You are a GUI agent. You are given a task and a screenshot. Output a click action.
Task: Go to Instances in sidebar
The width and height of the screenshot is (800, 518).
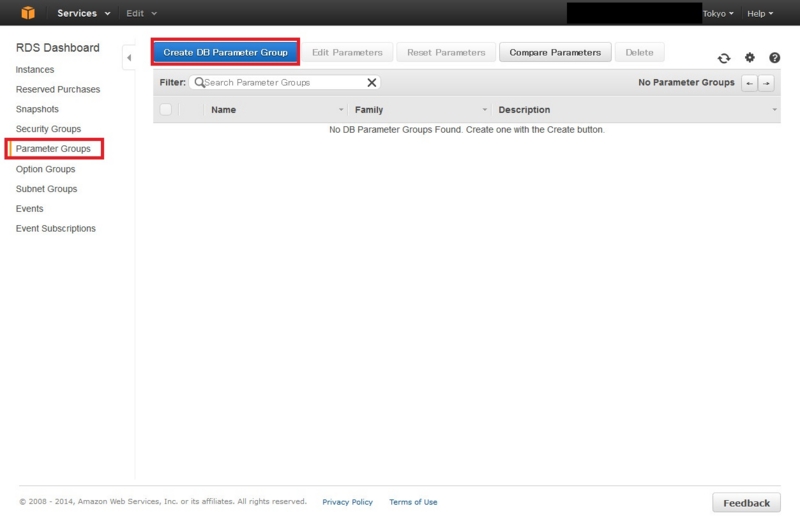[x=35, y=69]
